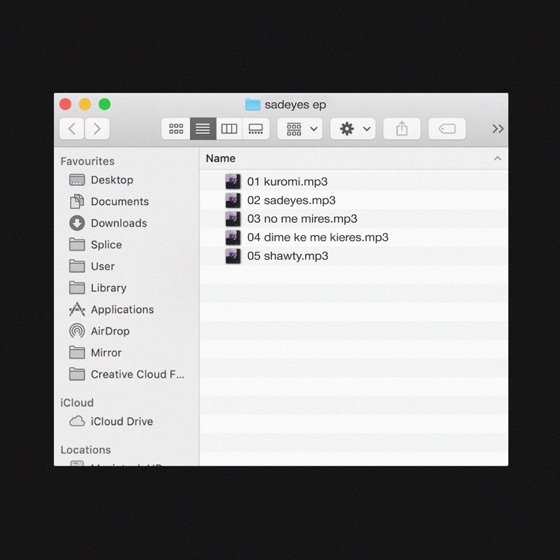Open the Library folder in the sidebar
The height and width of the screenshot is (560, 560).
126,288
